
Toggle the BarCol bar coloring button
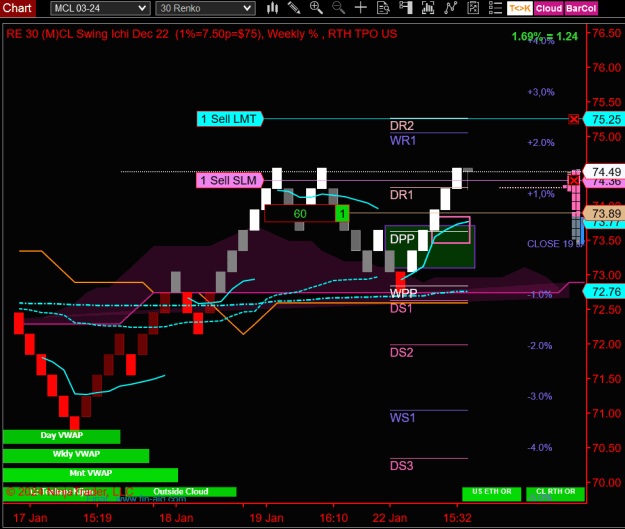pyautogui.click(x=581, y=8)
